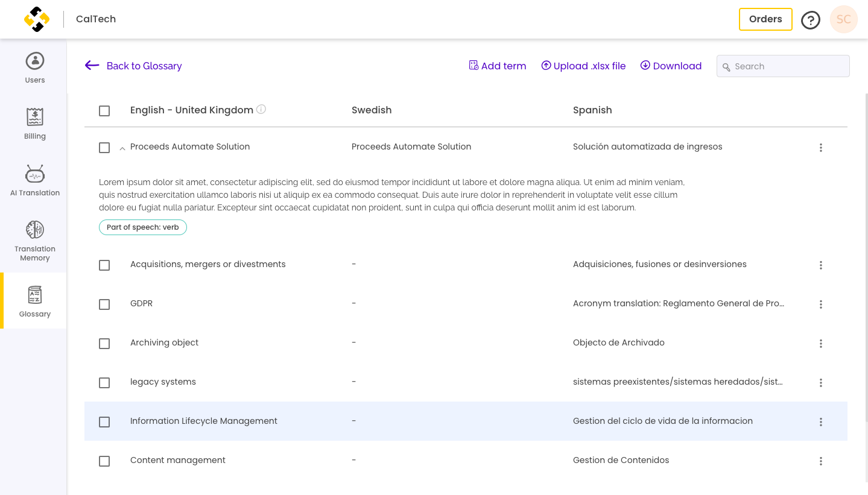Collapse the Proceeds Automate Solution row

pos(122,148)
